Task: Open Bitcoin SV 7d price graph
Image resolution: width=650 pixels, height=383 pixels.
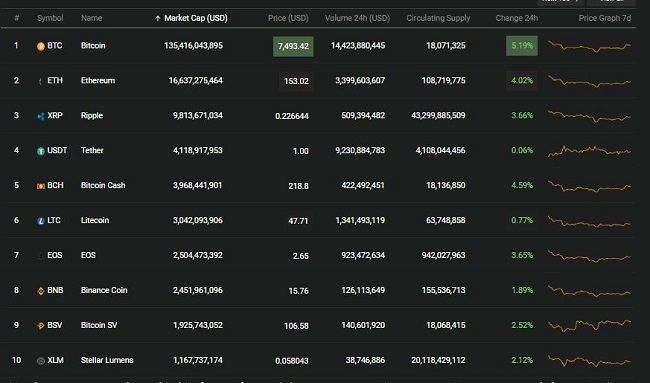Action: (x=589, y=326)
